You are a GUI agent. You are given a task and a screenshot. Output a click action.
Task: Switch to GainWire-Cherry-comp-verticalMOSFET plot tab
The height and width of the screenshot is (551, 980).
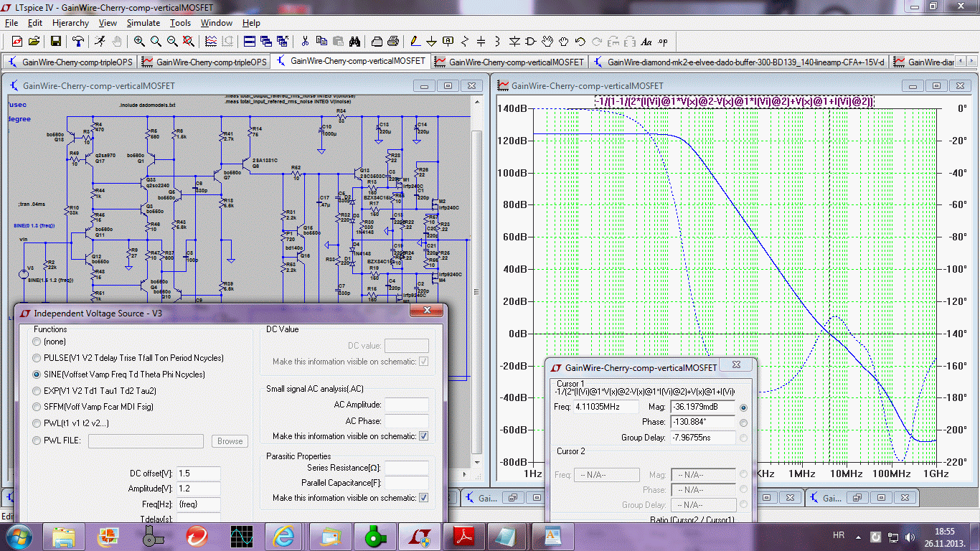point(511,62)
